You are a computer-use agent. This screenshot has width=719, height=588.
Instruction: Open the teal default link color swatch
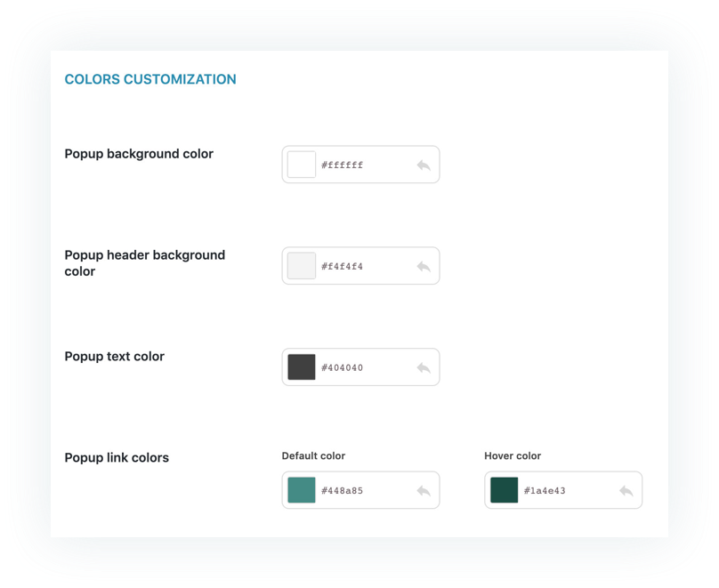[302, 490]
